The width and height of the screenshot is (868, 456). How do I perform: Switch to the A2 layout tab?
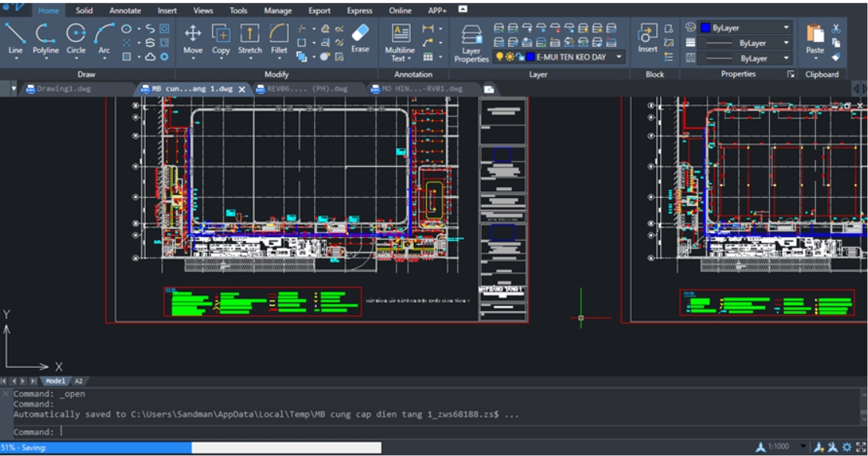click(x=79, y=381)
